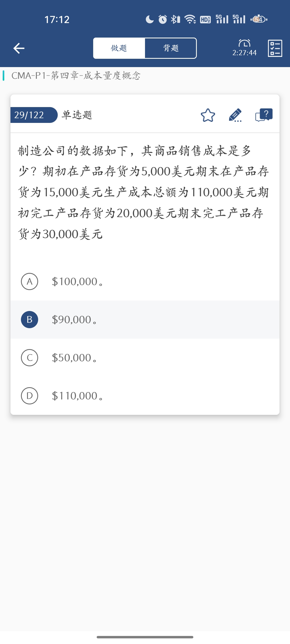Viewport: 290px width, 644px height.
Task: Open the question feedback chat icon
Action: [x=264, y=115]
